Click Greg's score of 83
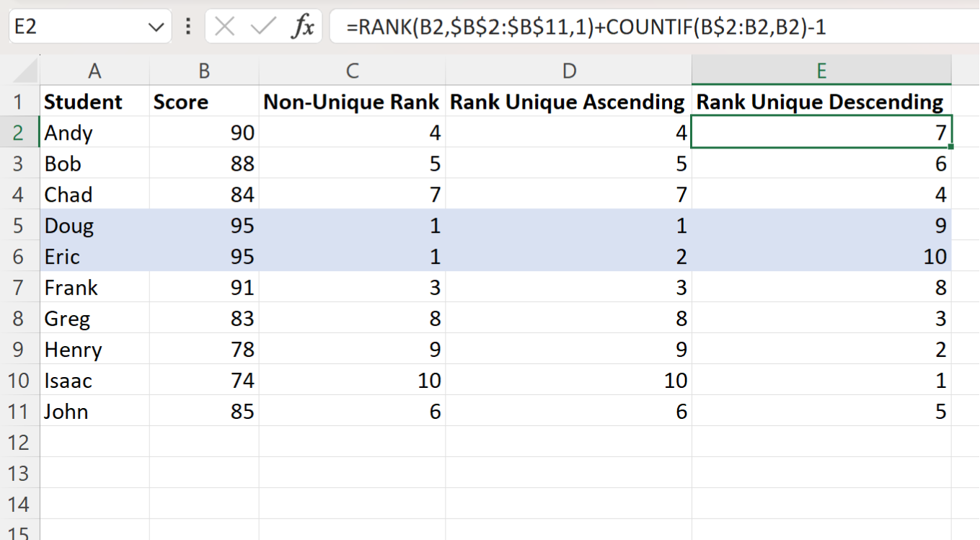The image size is (980, 540). point(204,319)
